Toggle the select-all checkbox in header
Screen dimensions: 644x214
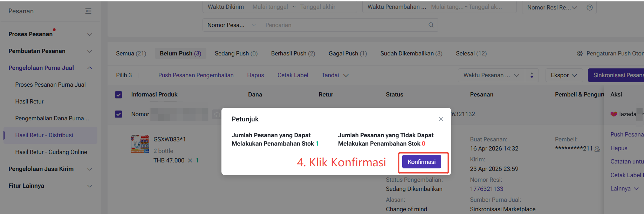[118, 95]
